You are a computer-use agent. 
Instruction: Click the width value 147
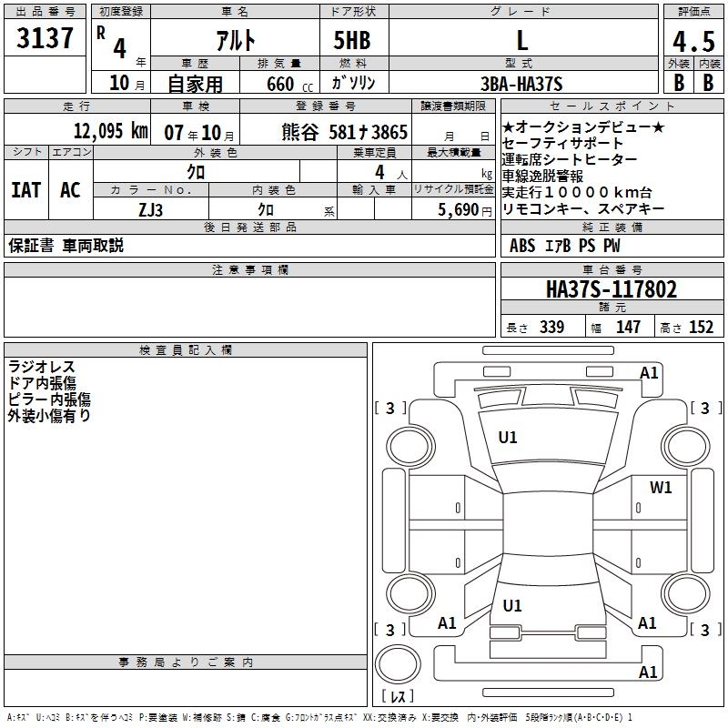pos(628,327)
